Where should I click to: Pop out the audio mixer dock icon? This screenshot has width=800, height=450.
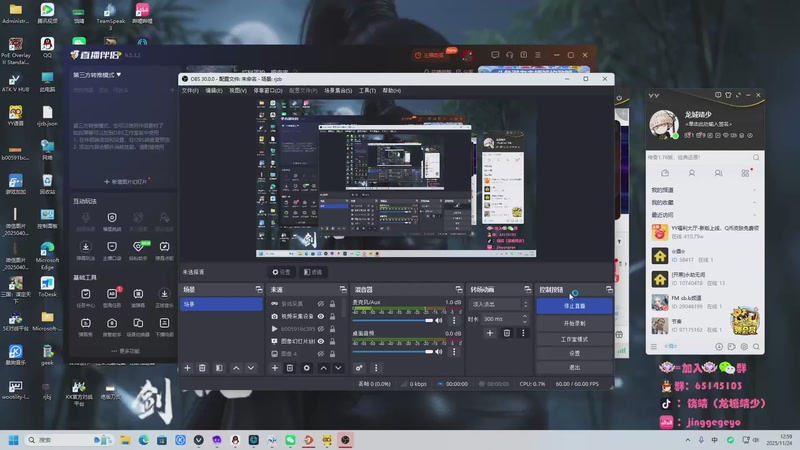click(459, 289)
